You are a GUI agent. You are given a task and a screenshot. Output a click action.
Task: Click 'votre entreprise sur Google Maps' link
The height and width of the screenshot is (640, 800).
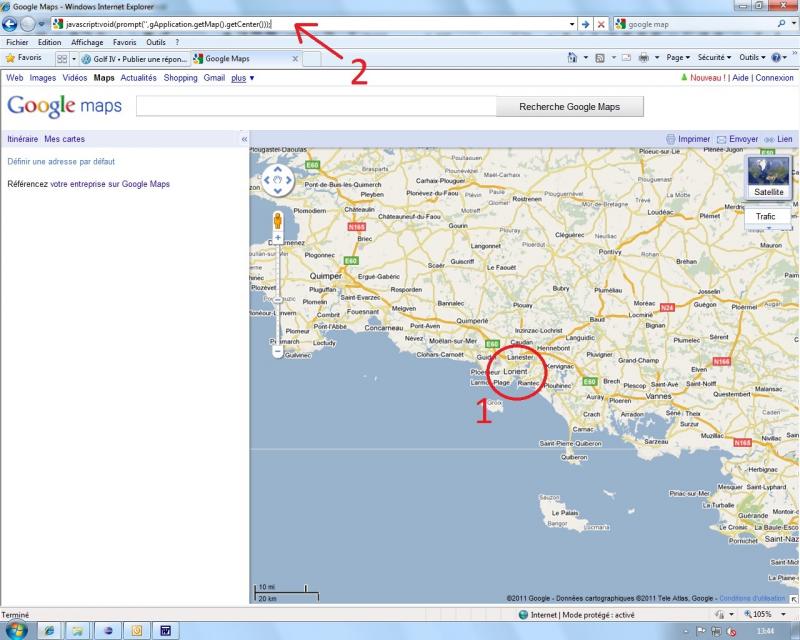point(110,184)
